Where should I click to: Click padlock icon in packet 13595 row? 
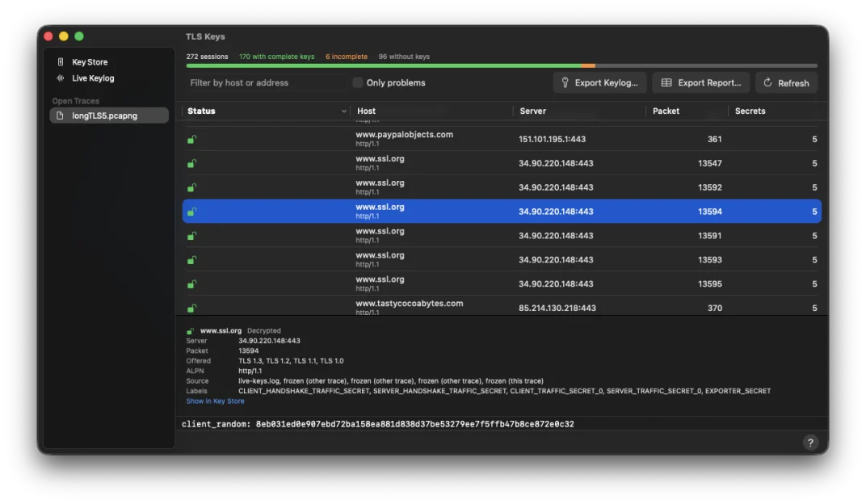point(191,283)
